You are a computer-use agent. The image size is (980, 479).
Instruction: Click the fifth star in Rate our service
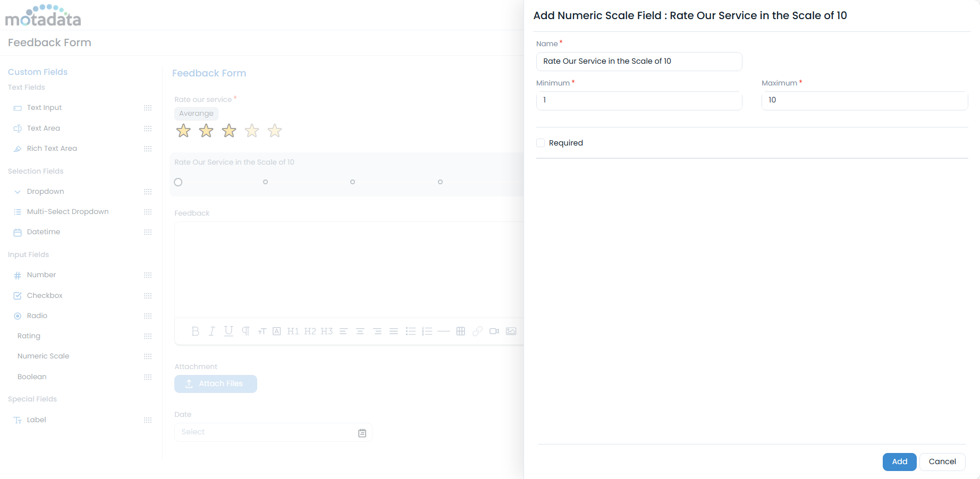(274, 130)
